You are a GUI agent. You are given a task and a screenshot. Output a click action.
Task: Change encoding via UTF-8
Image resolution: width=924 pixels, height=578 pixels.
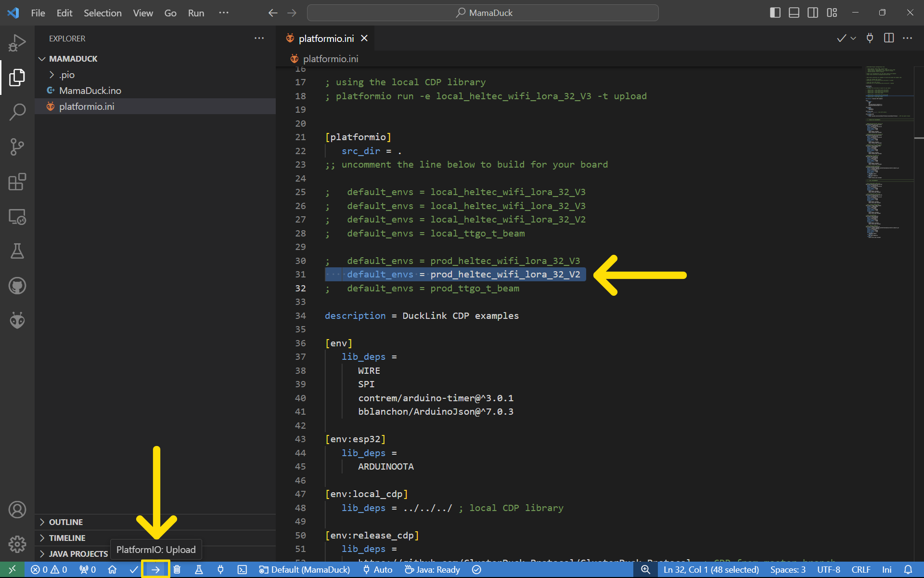click(828, 570)
